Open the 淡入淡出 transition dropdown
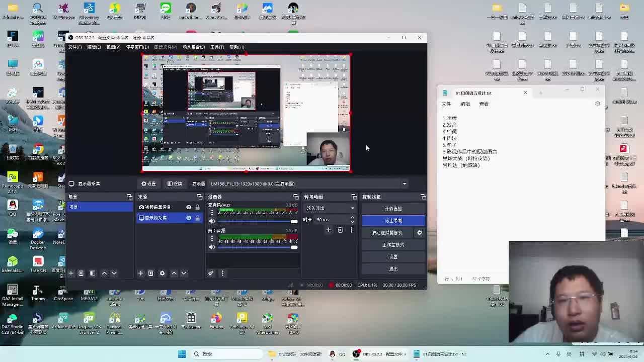 click(x=330, y=208)
